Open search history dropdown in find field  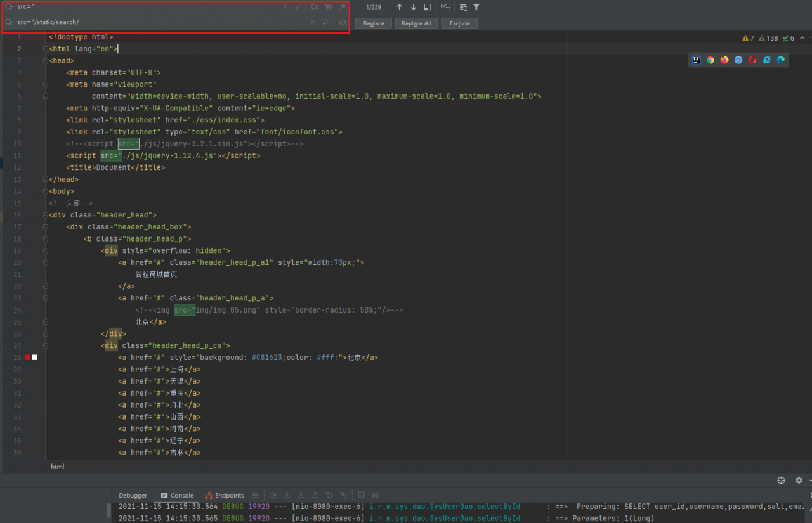point(10,7)
